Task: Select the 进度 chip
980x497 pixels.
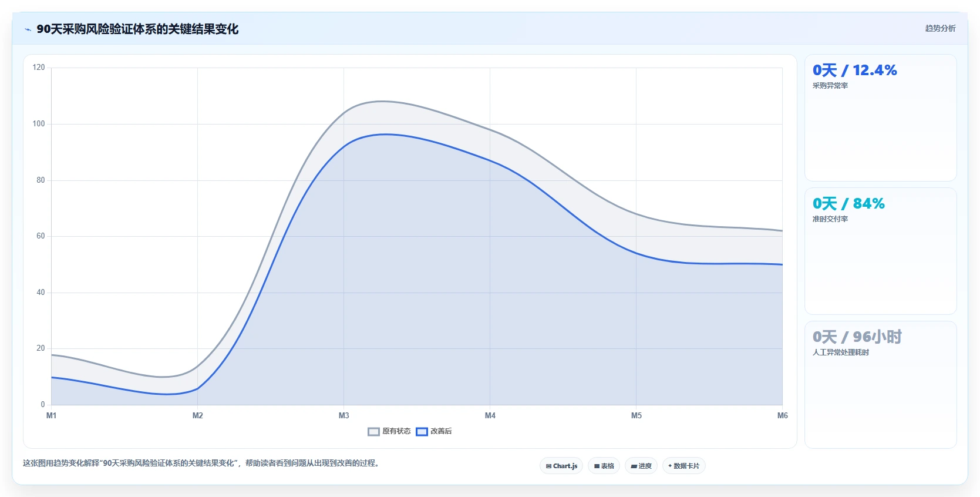Action: click(x=641, y=466)
